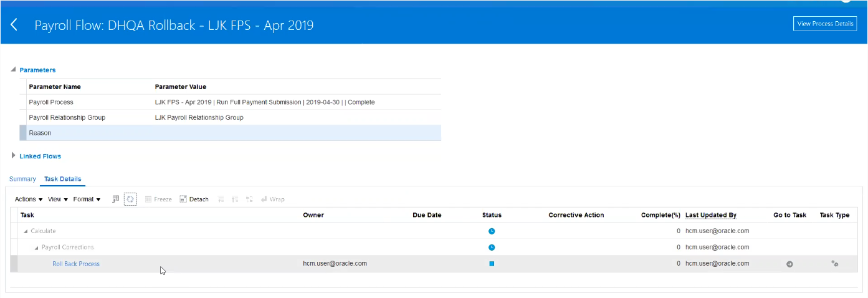The width and height of the screenshot is (868, 298).
Task: Collapse the Calculate tree node
Action: tap(26, 231)
